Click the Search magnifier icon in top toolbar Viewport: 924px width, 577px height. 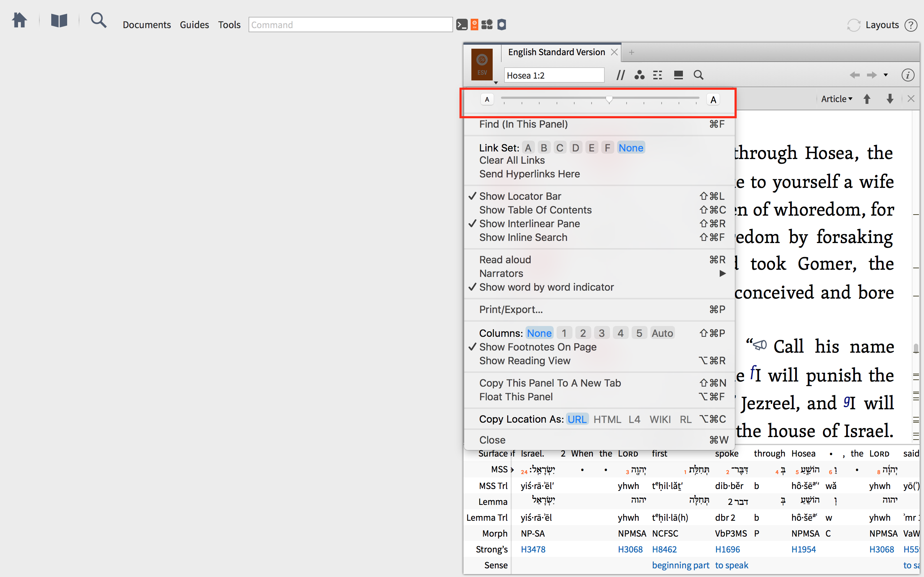point(99,20)
